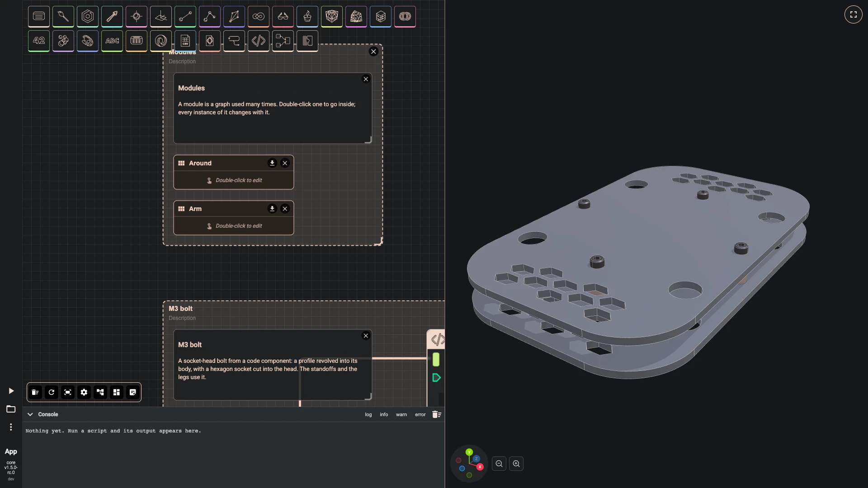Image resolution: width=868 pixels, height=488 pixels.
Task: Zoom out the 3D viewport
Action: (499, 464)
